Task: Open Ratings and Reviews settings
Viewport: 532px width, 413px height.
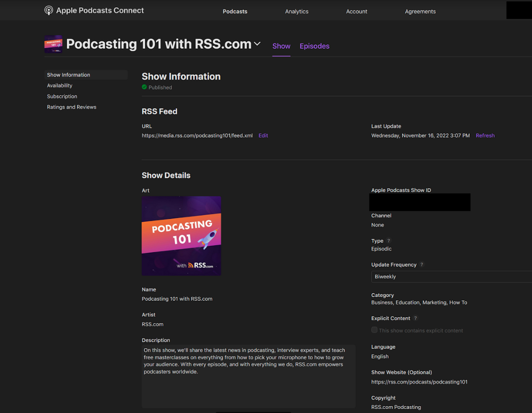Action: pos(72,107)
